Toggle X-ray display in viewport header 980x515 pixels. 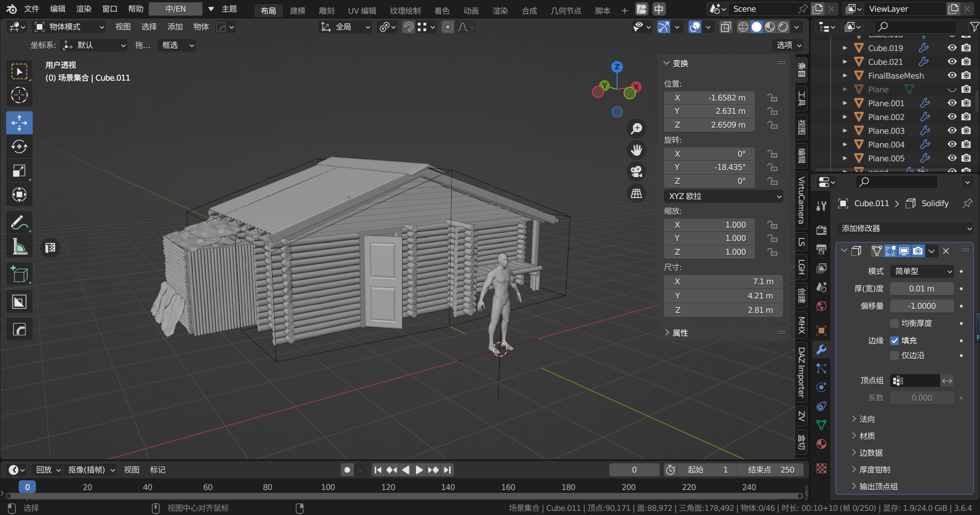[726, 27]
